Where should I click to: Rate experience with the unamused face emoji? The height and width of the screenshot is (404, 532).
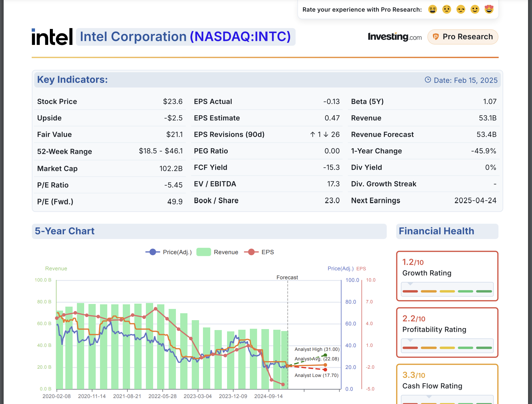(x=461, y=9)
